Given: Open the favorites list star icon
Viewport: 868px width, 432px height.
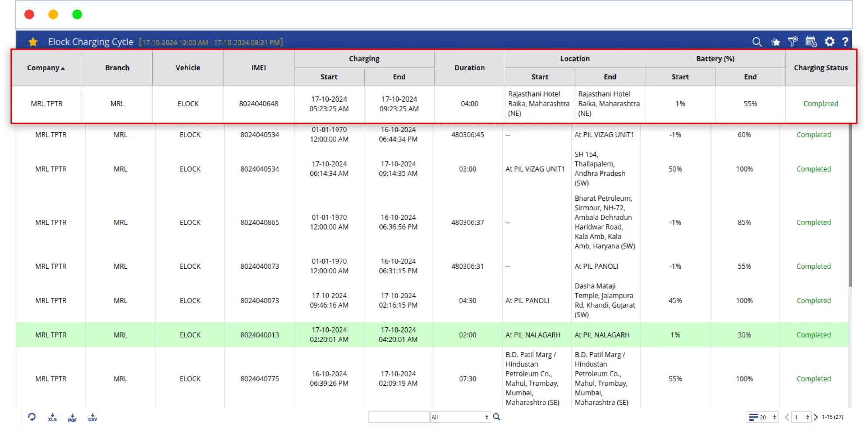Looking at the screenshot, I should [775, 42].
